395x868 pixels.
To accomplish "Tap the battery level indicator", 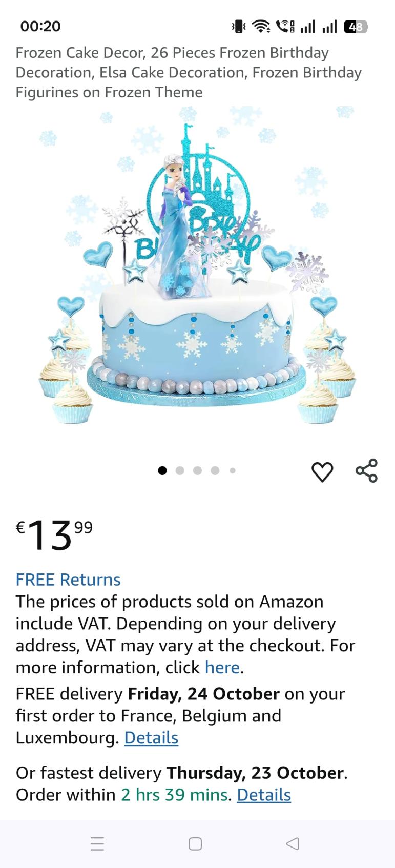I will click(x=356, y=26).
